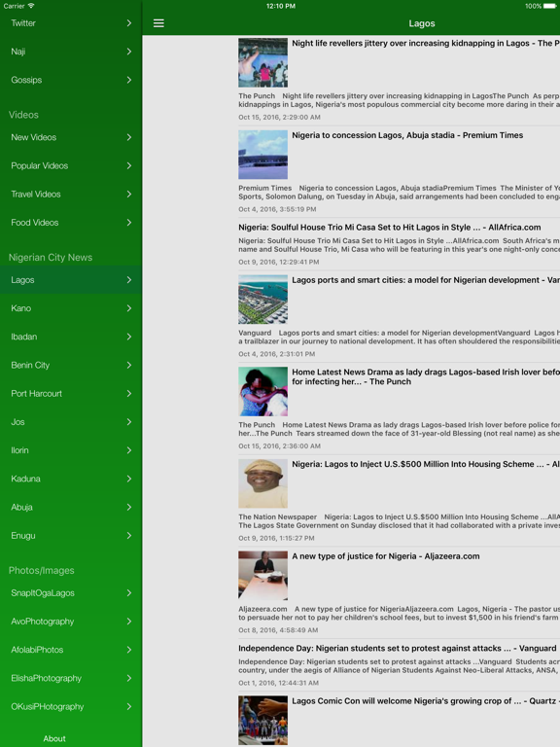Click the Oct 8, 2016, 4:58:49 AM timestamp
560x747 pixels.
pos(278,630)
